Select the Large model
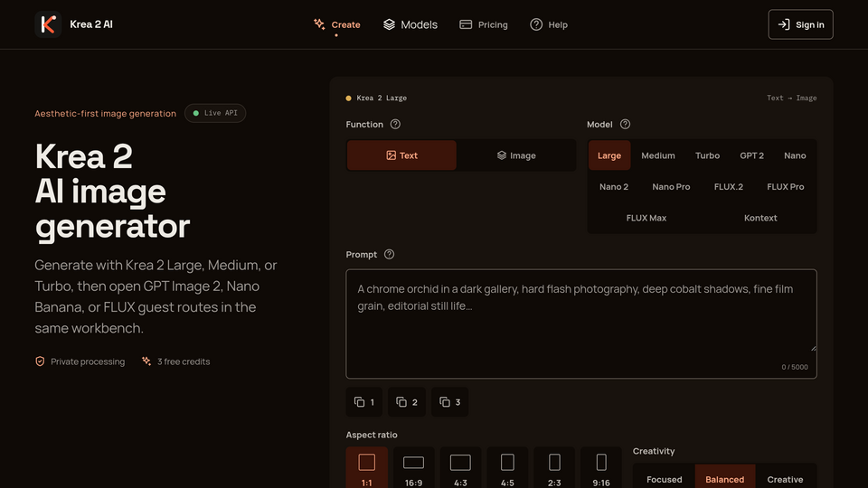Screen dimensions: 868x488 coord(609,155)
